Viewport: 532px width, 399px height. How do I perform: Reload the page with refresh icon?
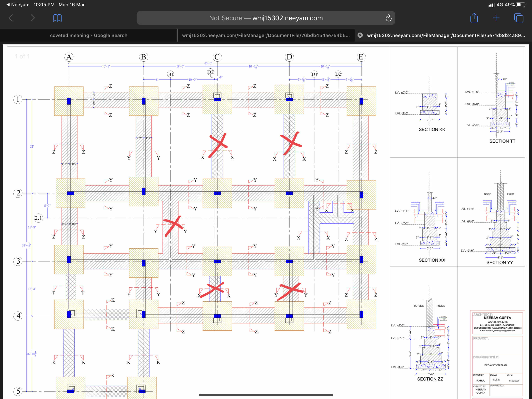click(x=388, y=18)
